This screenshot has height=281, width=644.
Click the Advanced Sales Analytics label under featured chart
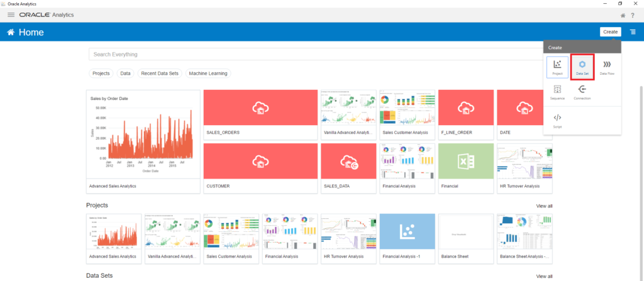pyautogui.click(x=113, y=186)
